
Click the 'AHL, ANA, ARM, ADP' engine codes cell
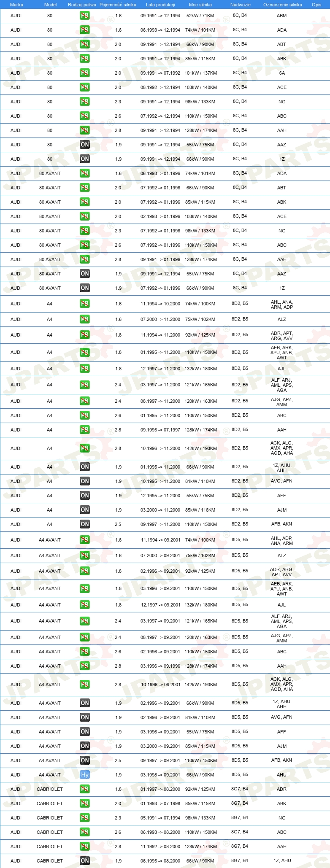coord(282,305)
